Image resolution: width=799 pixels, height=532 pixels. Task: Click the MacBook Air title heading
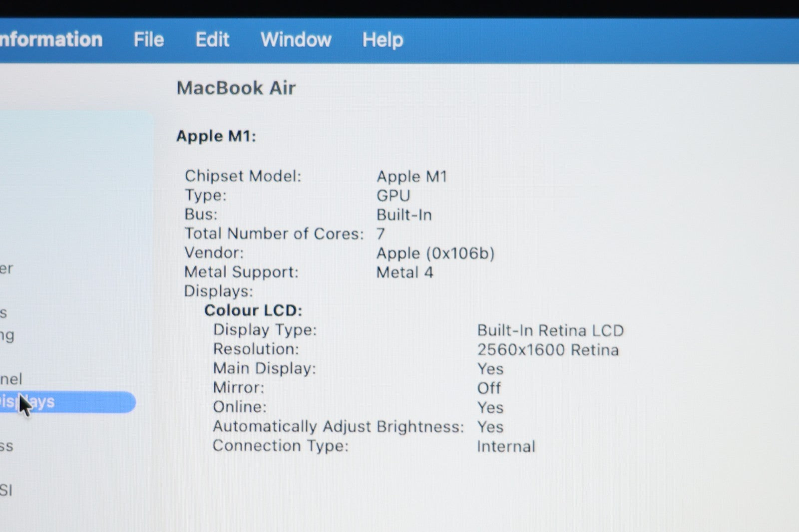(236, 88)
